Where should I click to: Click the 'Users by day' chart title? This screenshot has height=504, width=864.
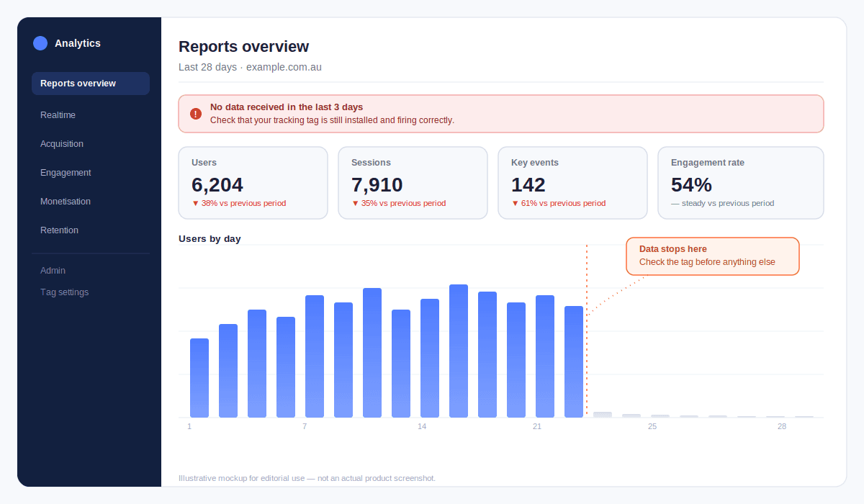(210, 238)
